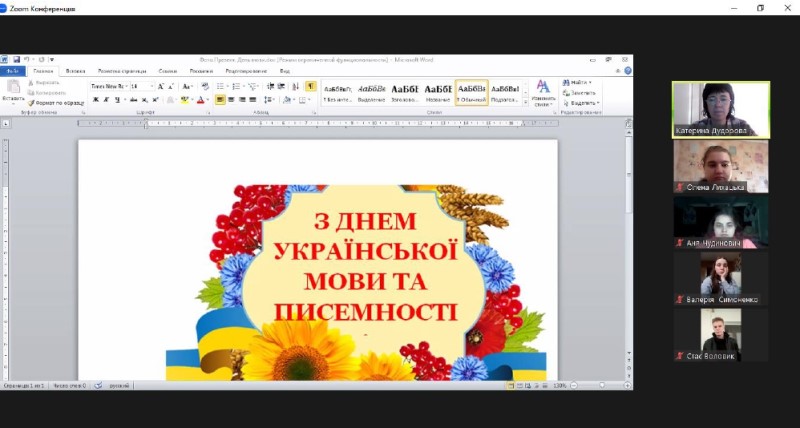The image size is (800, 428).
Task: Center align the paragraph text
Action: pos(231,100)
